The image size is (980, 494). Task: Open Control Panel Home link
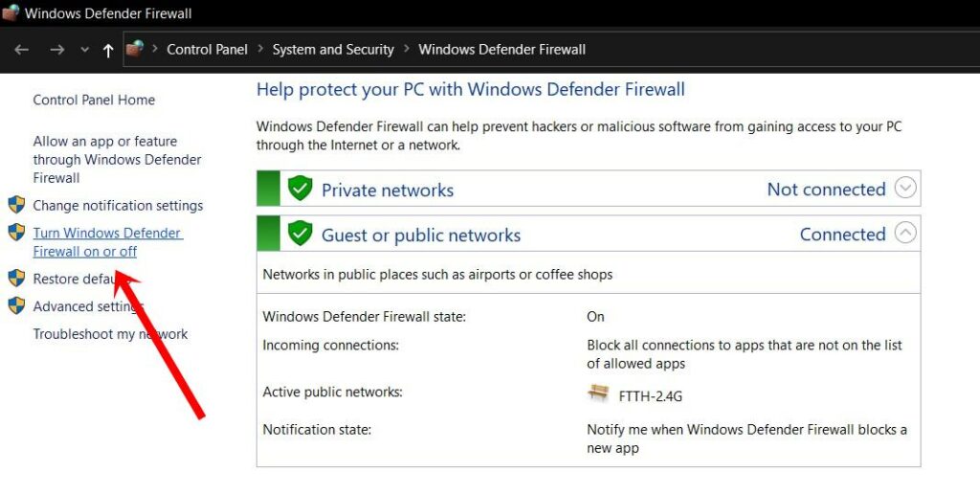tap(94, 100)
